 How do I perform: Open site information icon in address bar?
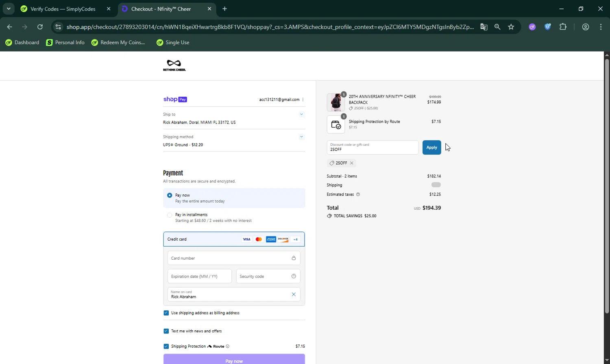[x=58, y=27]
